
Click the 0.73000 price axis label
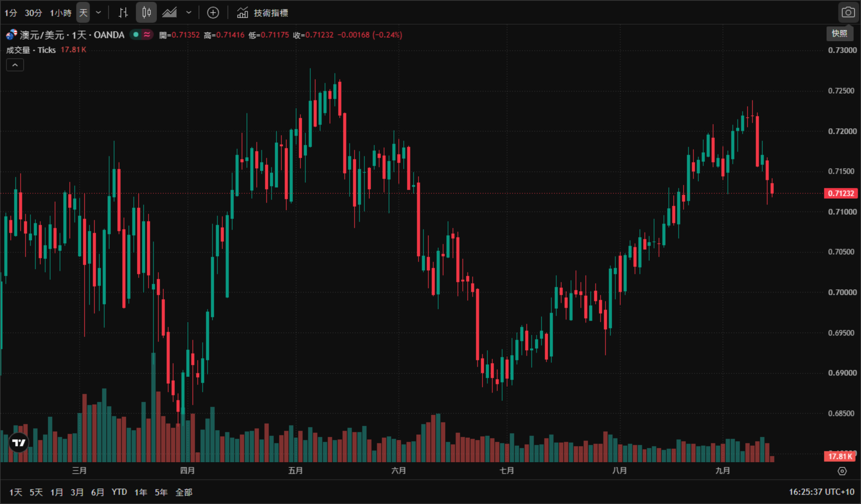(x=842, y=50)
